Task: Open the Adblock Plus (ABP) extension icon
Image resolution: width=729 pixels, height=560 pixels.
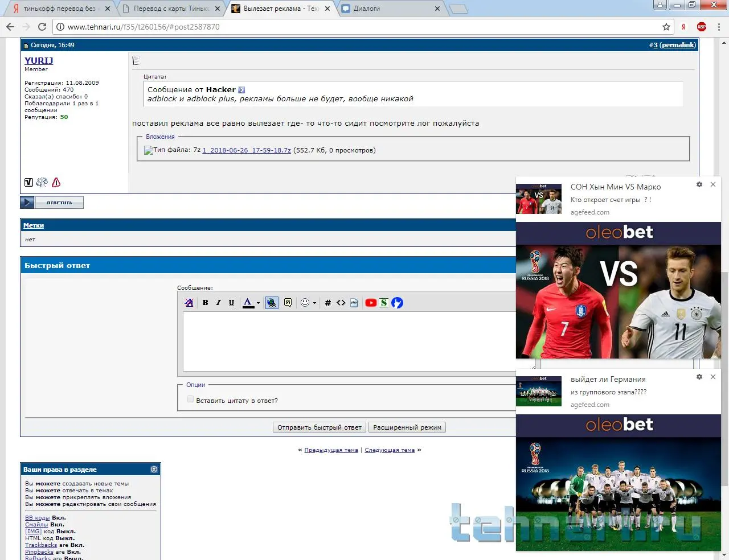Action: (702, 27)
